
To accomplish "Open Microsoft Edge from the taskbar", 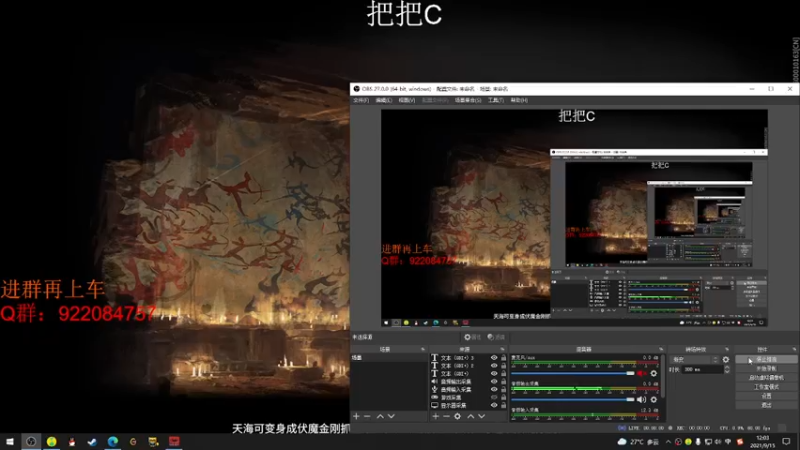I will 113,441.
